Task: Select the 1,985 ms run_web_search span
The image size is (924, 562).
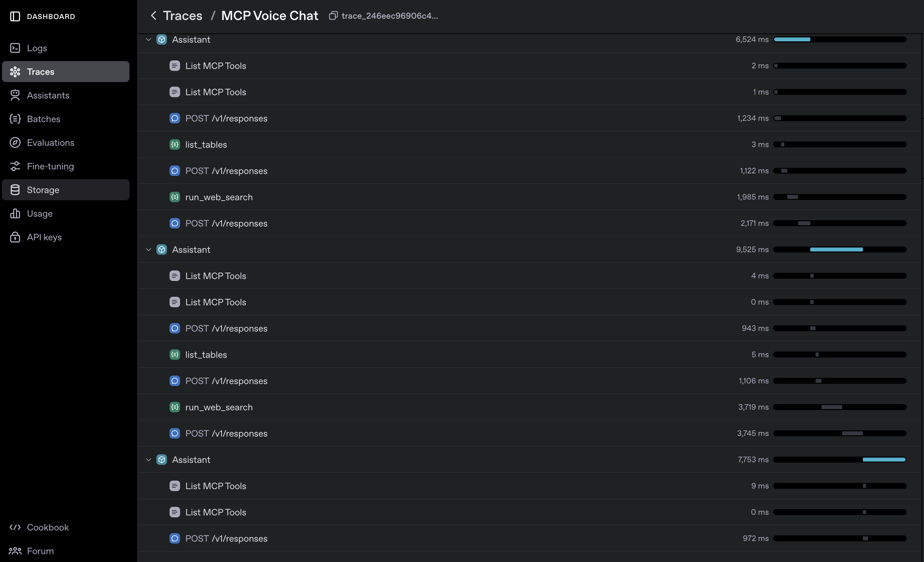Action: (219, 197)
